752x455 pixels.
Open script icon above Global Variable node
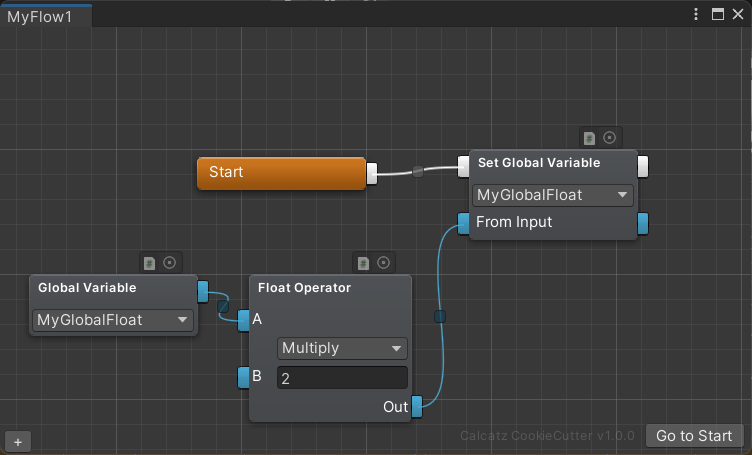tap(150, 263)
